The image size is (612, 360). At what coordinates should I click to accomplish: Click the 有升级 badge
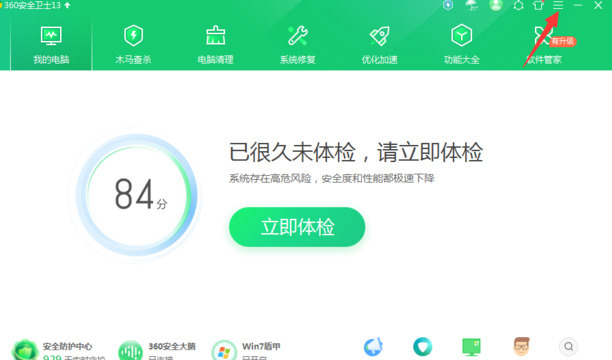click(x=563, y=41)
